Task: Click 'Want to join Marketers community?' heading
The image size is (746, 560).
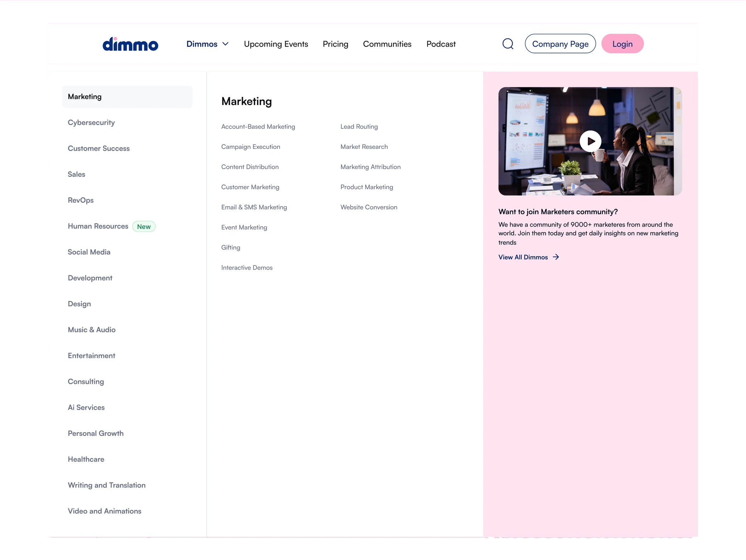Action: click(x=558, y=212)
